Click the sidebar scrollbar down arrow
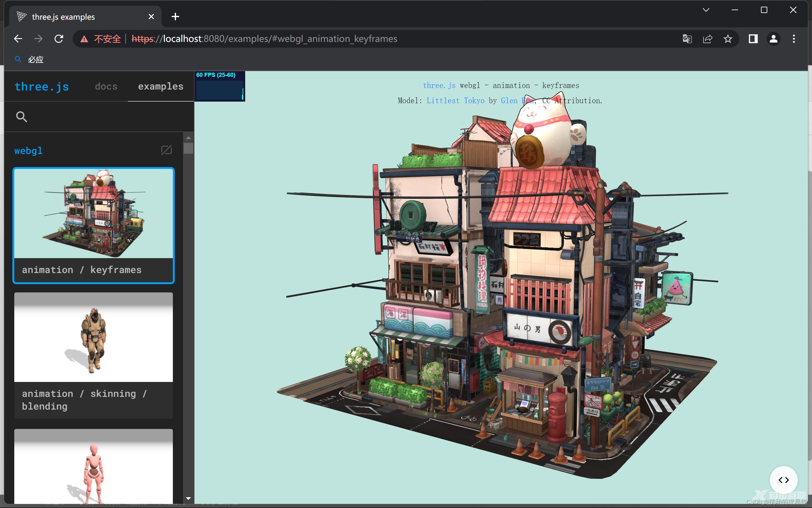Screen dimensions: 812x508 pyautogui.click(x=188, y=498)
